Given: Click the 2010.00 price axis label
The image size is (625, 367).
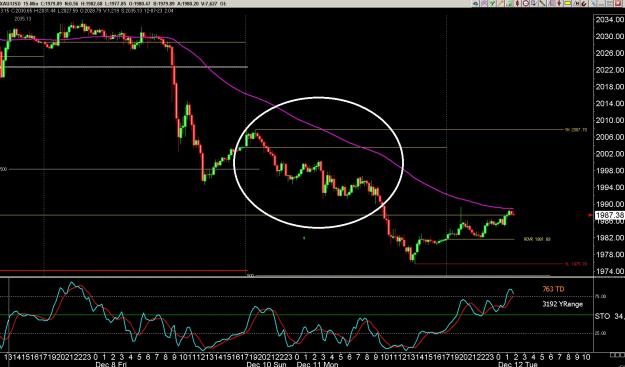Looking at the screenshot, I should pyautogui.click(x=609, y=120).
